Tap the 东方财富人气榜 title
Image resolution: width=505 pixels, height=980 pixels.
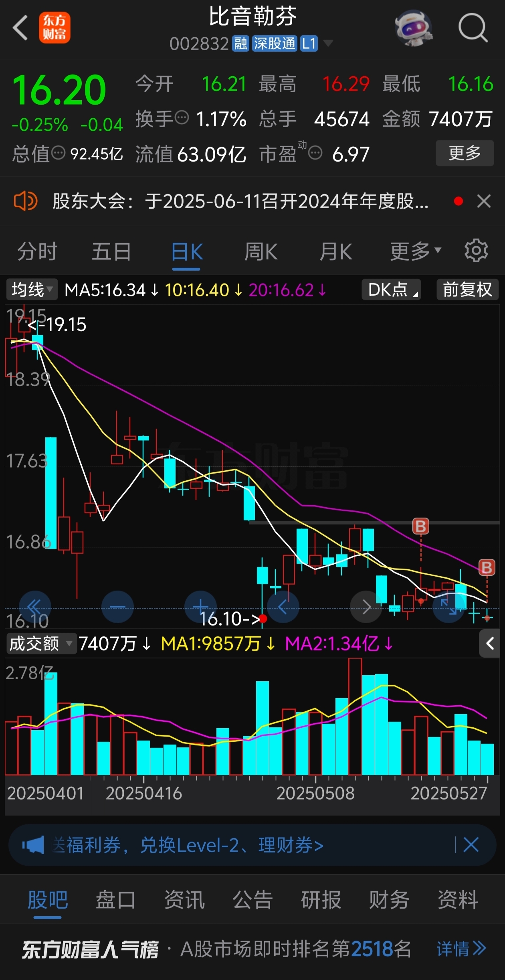tap(91, 949)
